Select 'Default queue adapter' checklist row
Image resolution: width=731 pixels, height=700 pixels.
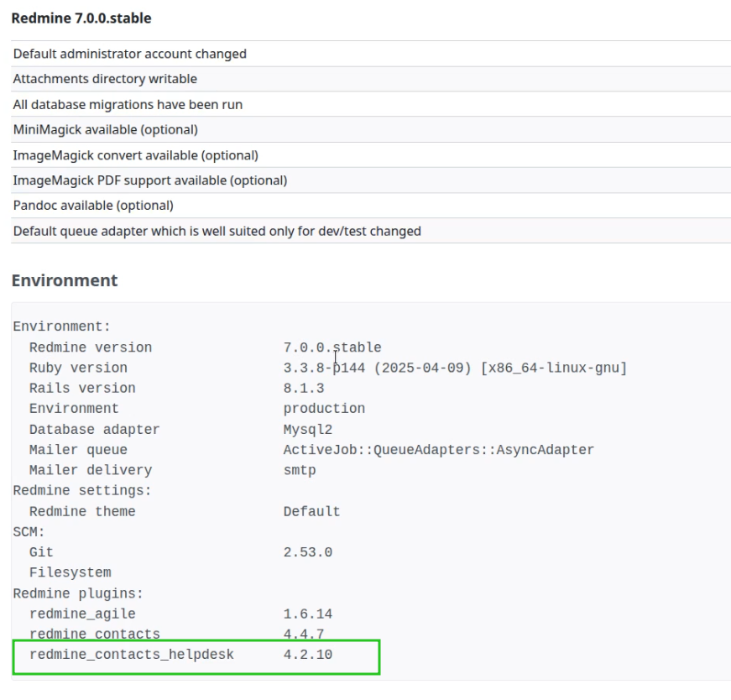(371, 232)
